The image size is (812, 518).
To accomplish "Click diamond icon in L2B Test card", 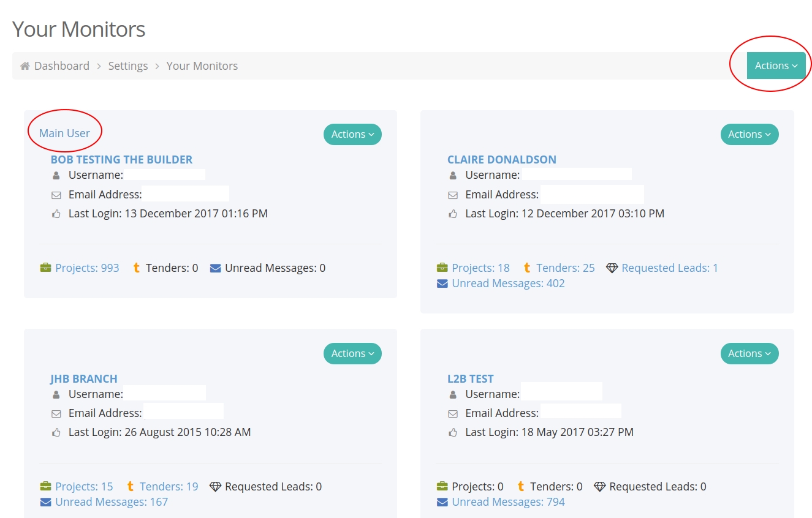I will click(600, 487).
